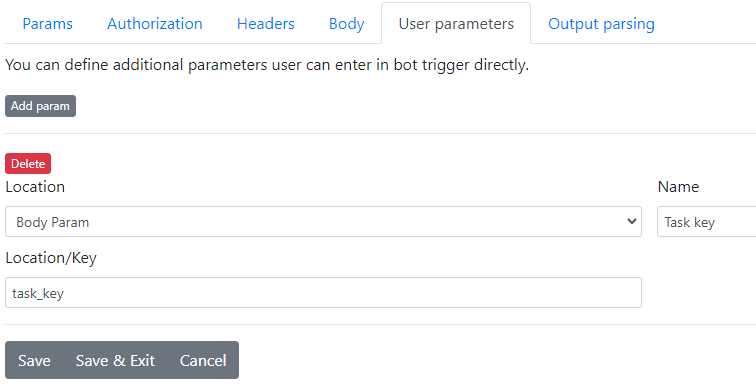Click the Name field label
Screen dimensions: 756x384
pyautogui.click(x=678, y=187)
